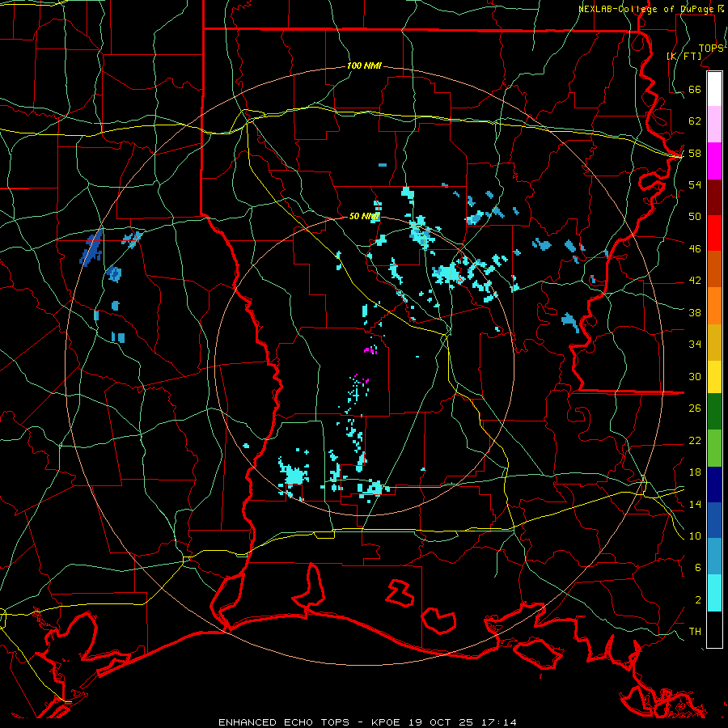The image size is (728, 728).
Task: Click the TOPS legend title
Action: pyautogui.click(x=711, y=48)
